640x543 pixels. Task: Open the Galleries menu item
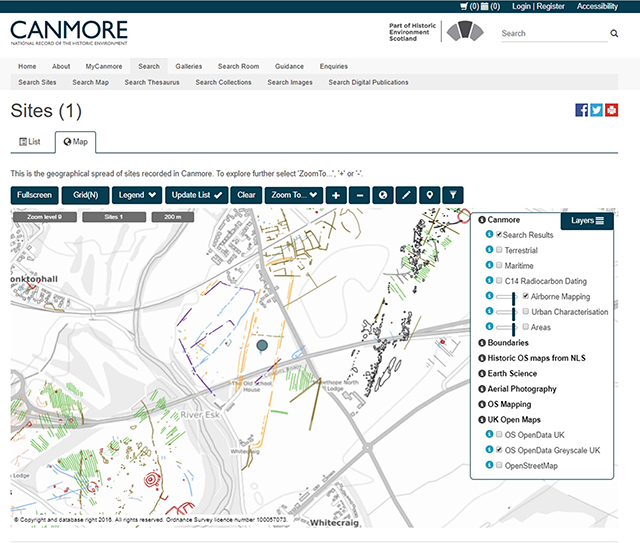pos(188,66)
